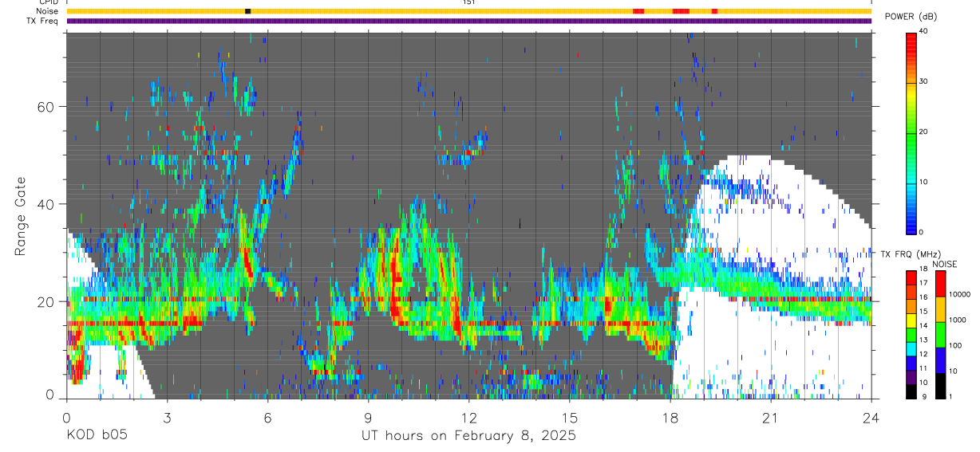Click the 'POWER (dB)' legend title
The height and width of the screenshot is (452, 980).
911,16
